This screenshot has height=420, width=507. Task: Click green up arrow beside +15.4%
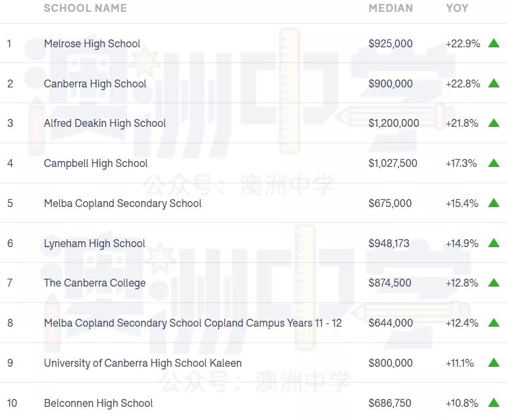point(494,203)
